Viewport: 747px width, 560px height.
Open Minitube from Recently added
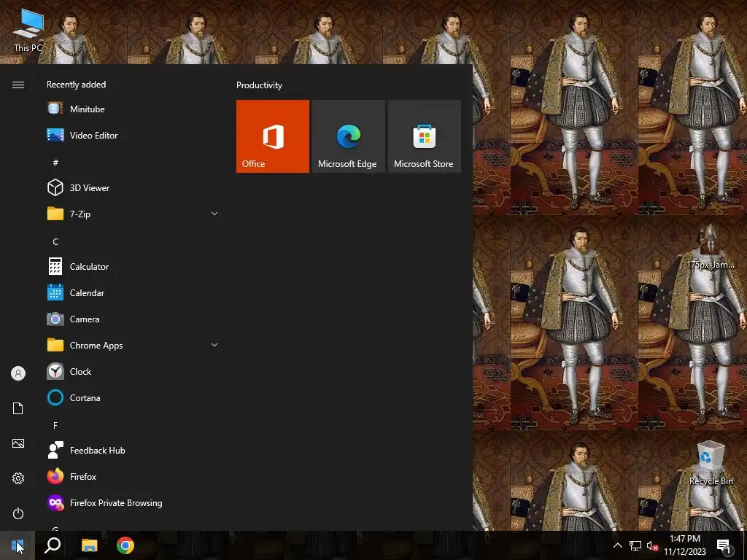(x=133, y=109)
